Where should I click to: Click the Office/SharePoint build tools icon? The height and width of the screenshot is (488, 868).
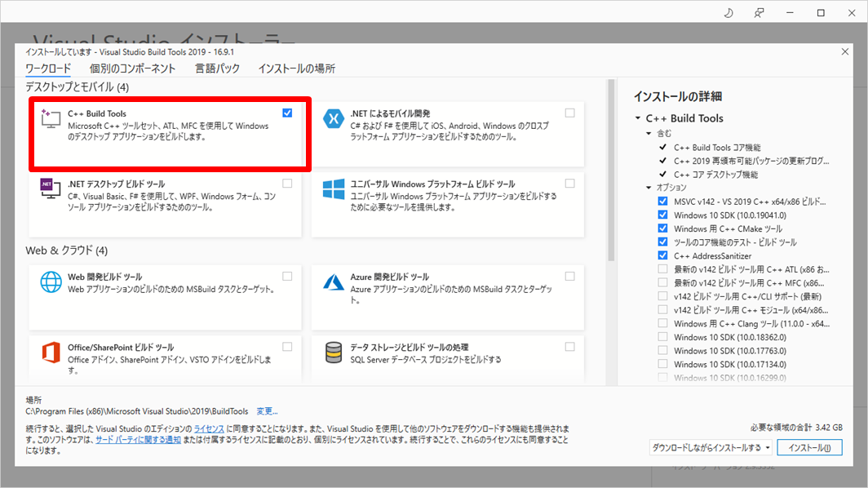point(51,353)
